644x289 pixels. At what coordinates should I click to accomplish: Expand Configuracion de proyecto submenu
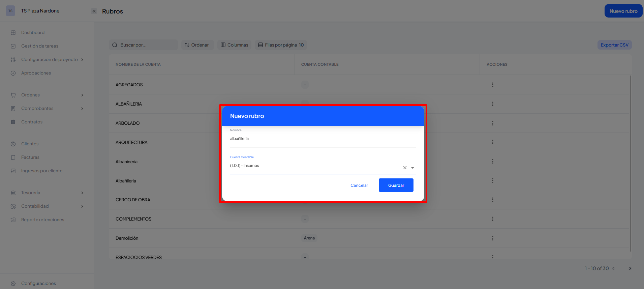[x=82, y=60]
